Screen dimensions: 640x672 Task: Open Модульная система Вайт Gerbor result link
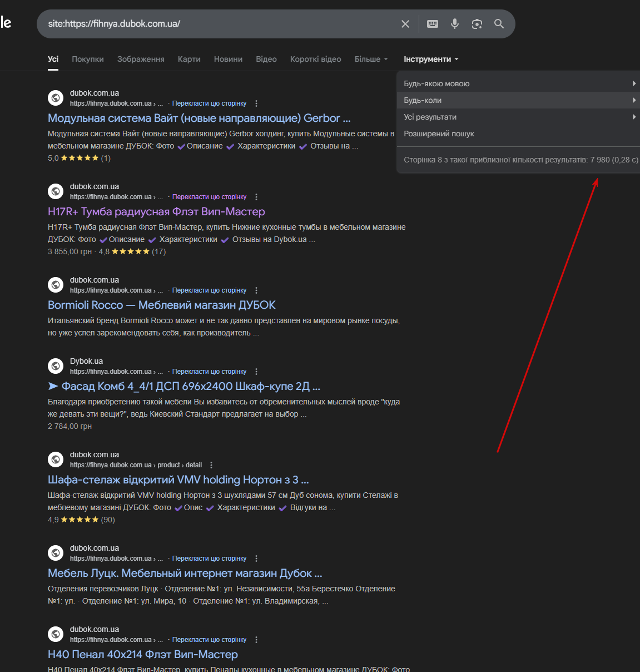click(x=199, y=118)
